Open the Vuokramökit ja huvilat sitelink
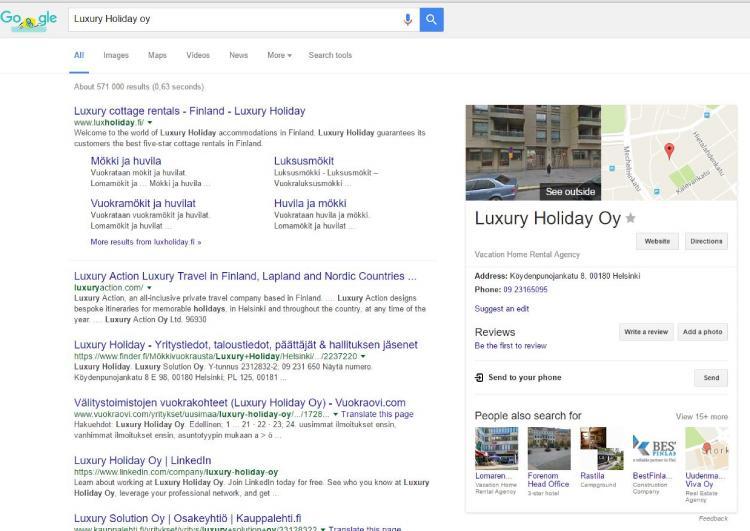Image resolution: width=750 pixels, height=531 pixels. (143, 203)
